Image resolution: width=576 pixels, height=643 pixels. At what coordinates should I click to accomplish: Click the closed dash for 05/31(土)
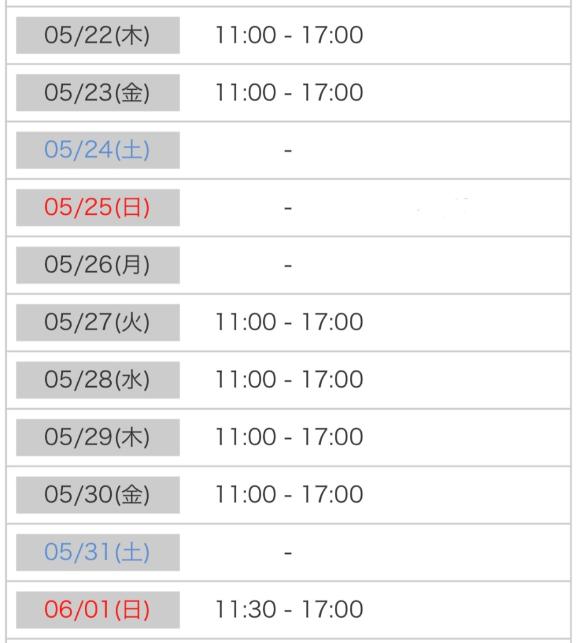[x=288, y=553]
